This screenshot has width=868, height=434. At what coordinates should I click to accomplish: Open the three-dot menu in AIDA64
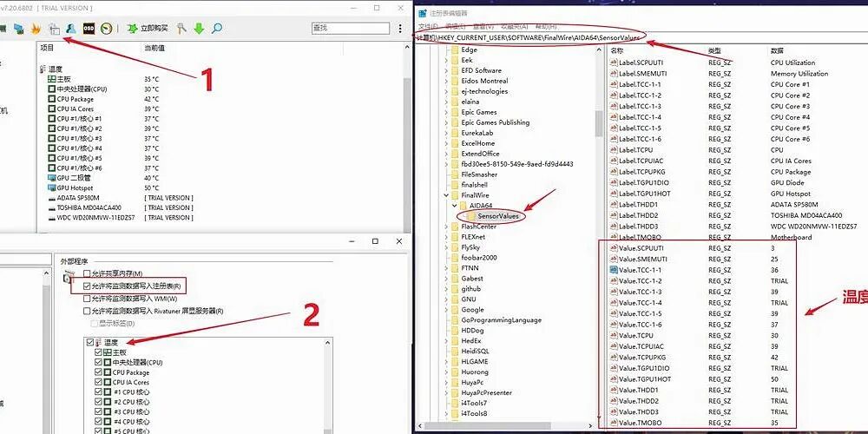[x=400, y=29]
